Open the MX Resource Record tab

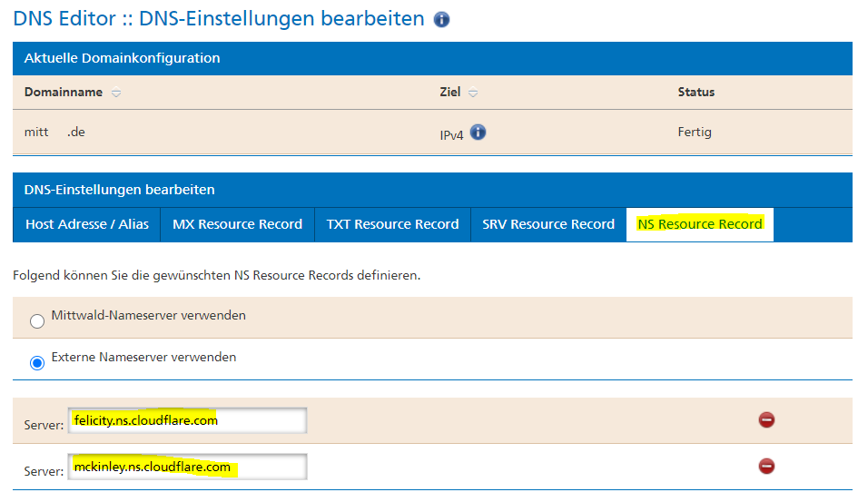(x=238, y=224)
